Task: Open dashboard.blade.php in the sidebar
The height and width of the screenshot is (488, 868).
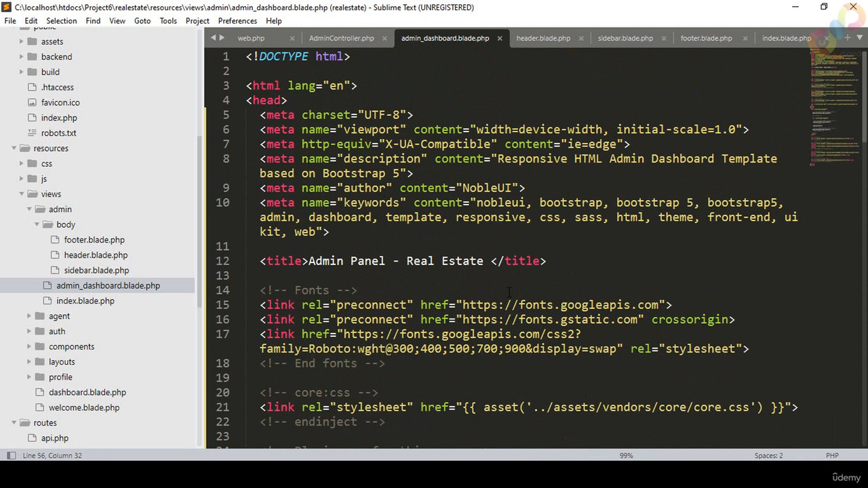Action: click(87, 392)
